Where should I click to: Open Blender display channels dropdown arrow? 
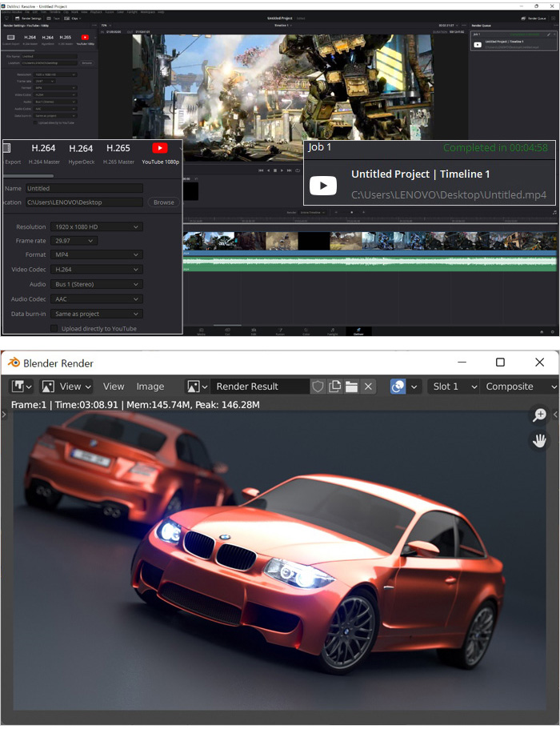pos(414,387)
